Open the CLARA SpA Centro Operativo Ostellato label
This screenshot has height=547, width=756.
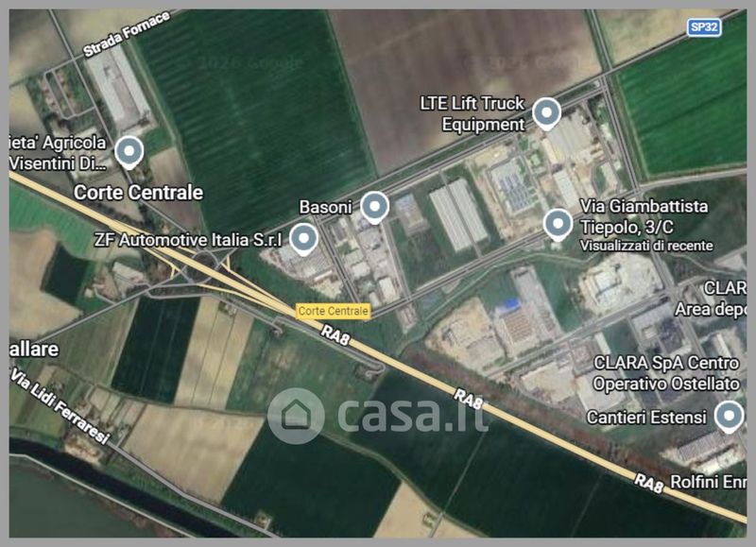[666, 373]
